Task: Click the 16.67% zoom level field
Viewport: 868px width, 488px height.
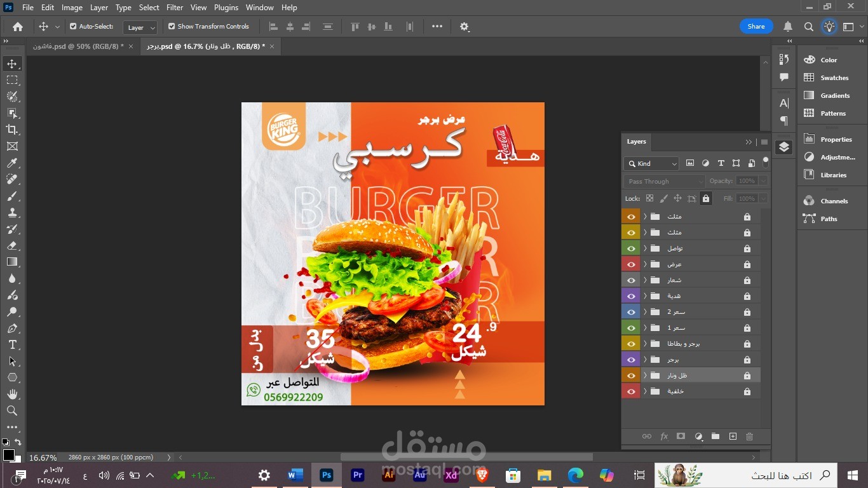Action: point(43,457)
